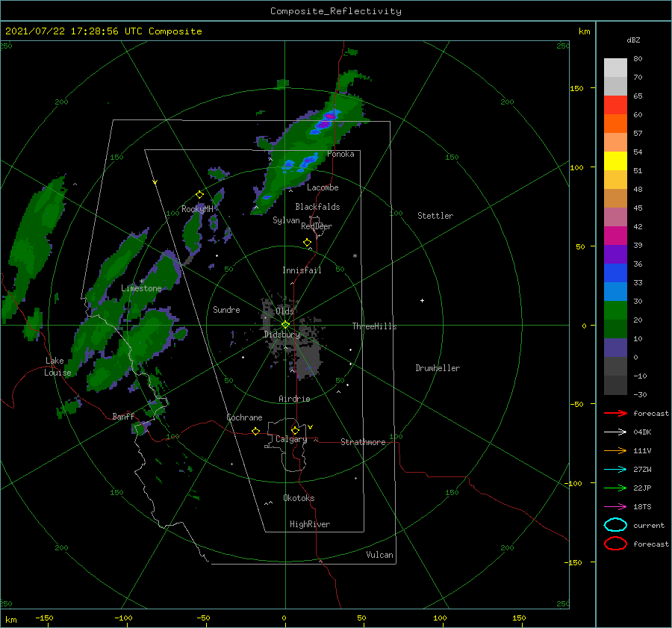
Task: Click the Lake Louise label
Action: (x=57, y=367)
